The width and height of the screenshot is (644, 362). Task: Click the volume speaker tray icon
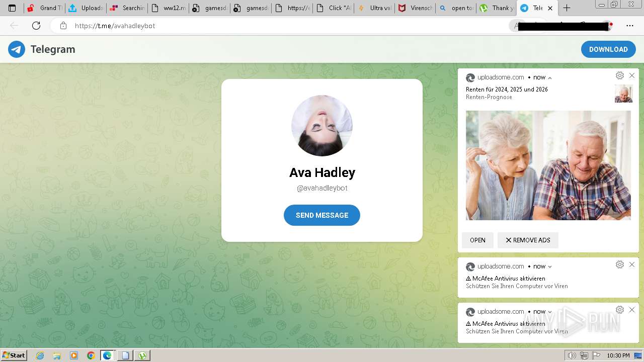click(x=572, y=355)
